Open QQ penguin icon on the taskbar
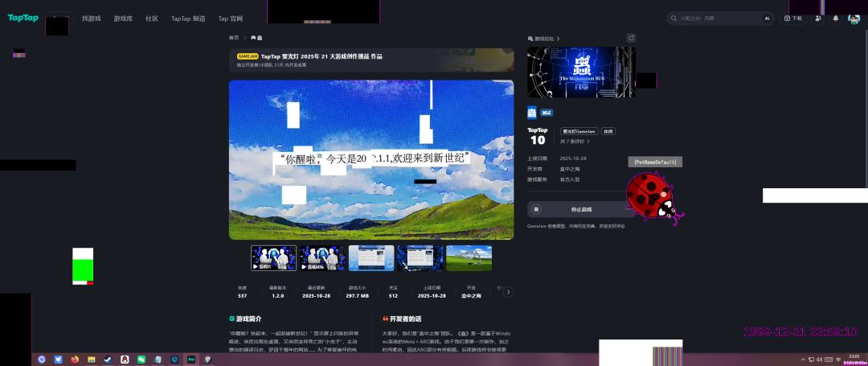This screenshot has height=366, width=868. (125, 360)
